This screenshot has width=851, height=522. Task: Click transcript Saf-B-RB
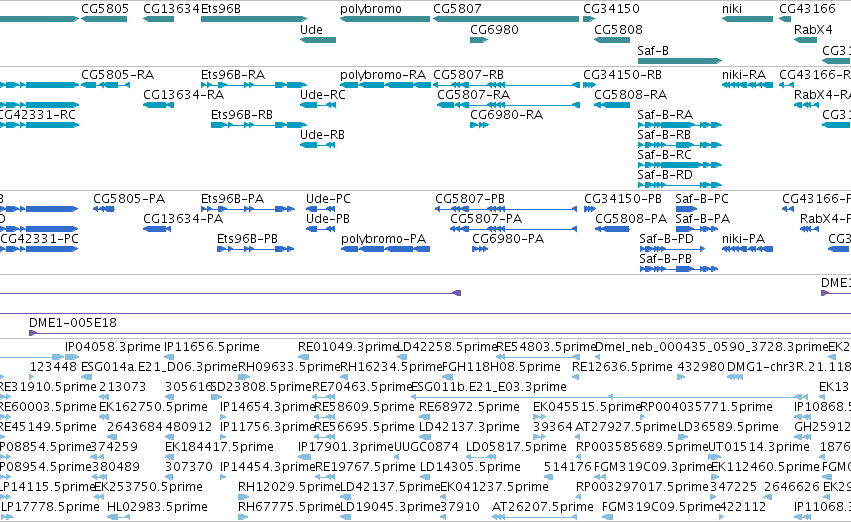(x=664, y=135)
